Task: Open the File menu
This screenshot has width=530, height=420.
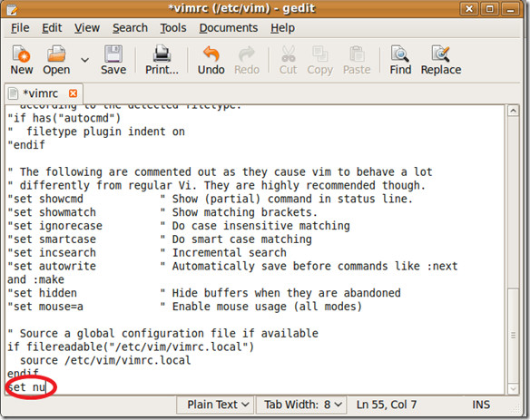Action: point(20,28)
